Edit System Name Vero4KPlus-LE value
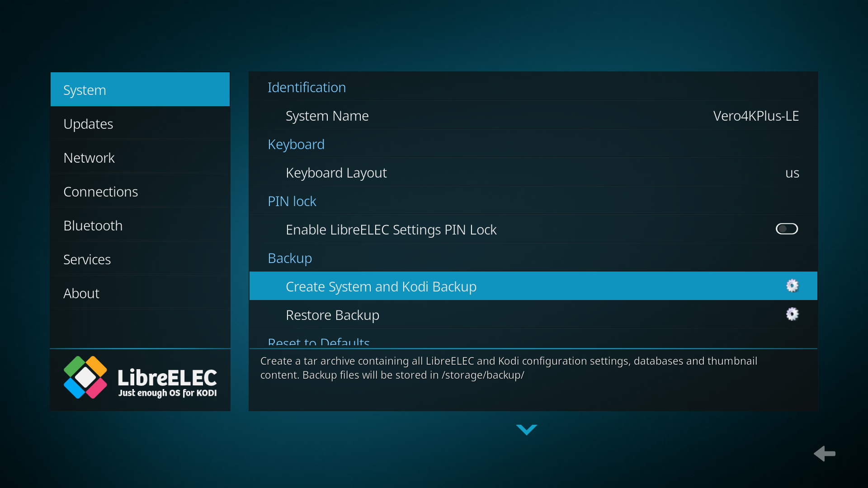This screenshot has height=488, width=868. 755,116
